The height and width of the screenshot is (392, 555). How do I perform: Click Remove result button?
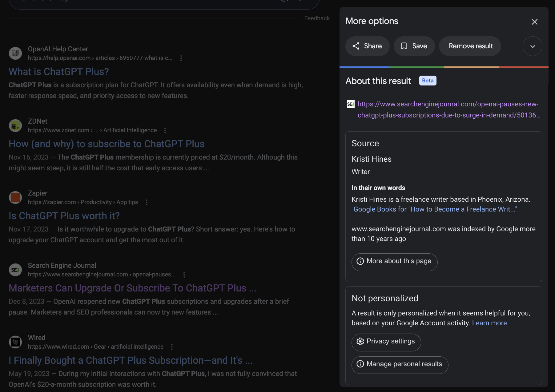pos(470,46)
